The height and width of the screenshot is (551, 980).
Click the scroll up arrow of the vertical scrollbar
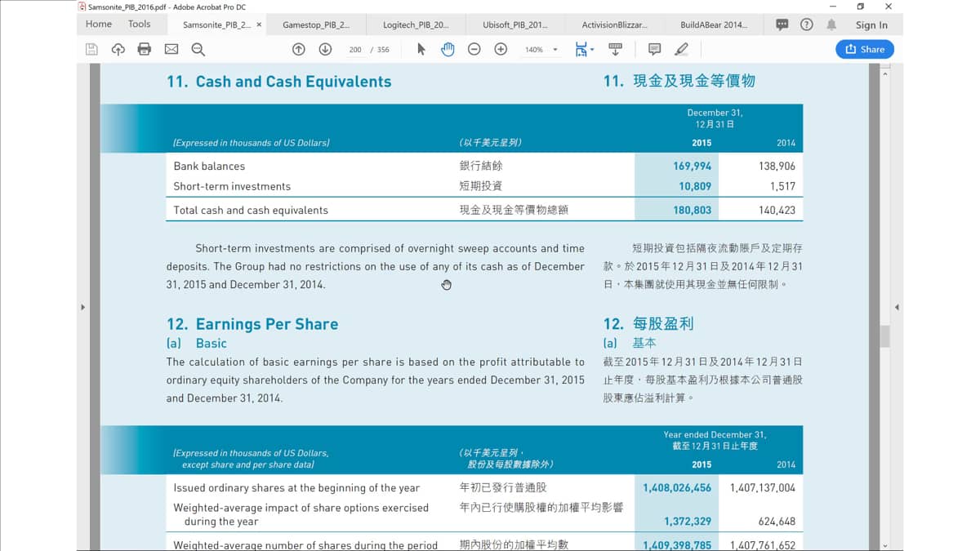tap(885, 73)
